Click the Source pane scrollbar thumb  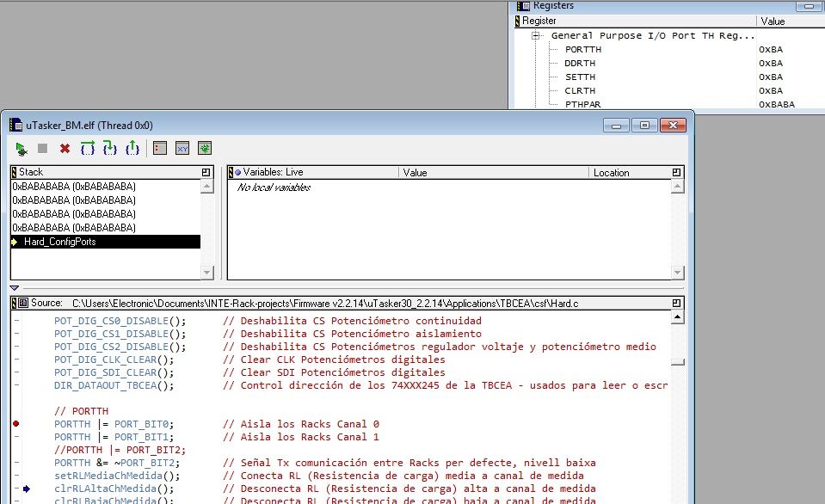tap(678, 362)
